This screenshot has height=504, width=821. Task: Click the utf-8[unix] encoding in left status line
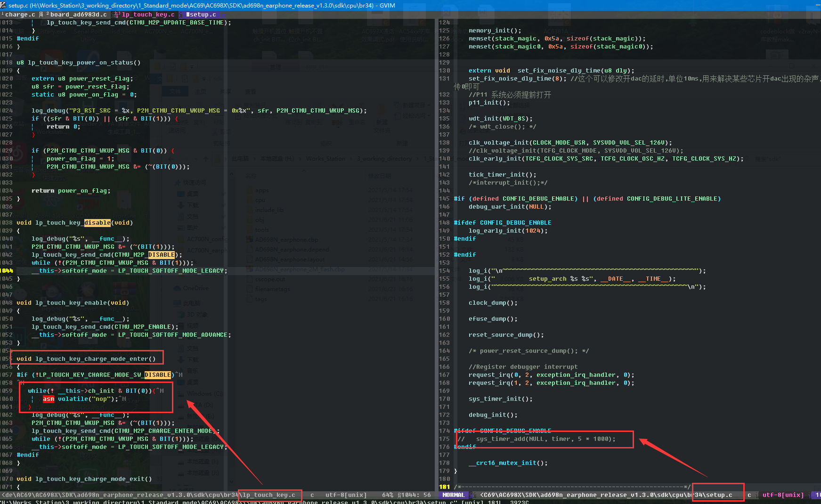coord(346,495)
